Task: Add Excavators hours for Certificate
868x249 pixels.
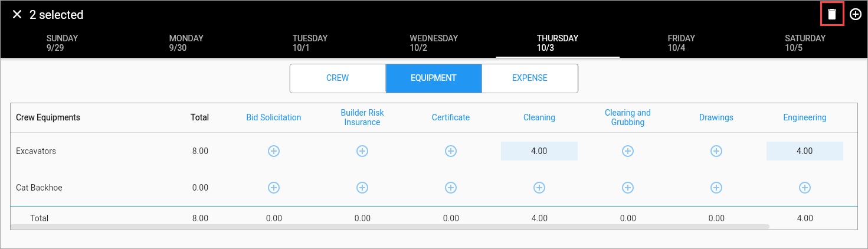Action: (451, 151)
